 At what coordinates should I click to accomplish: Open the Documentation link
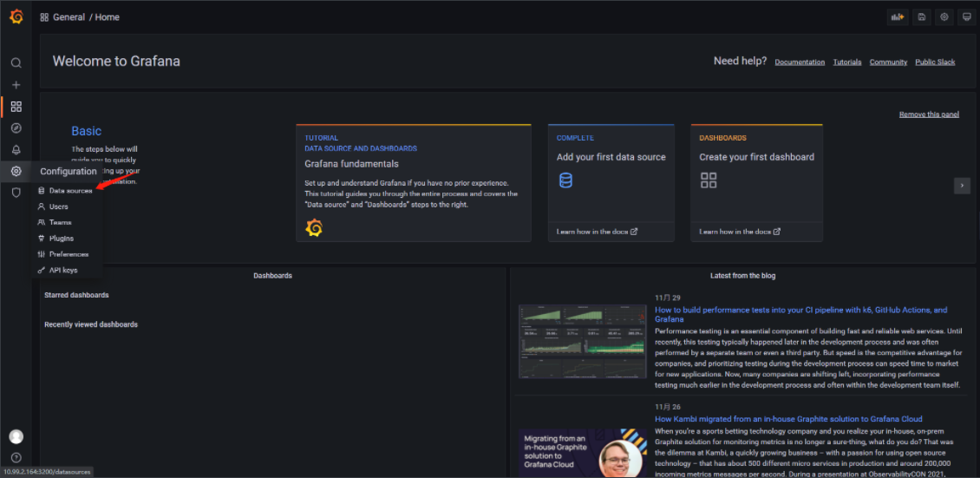pyautogui.click(x=799, y=62)
